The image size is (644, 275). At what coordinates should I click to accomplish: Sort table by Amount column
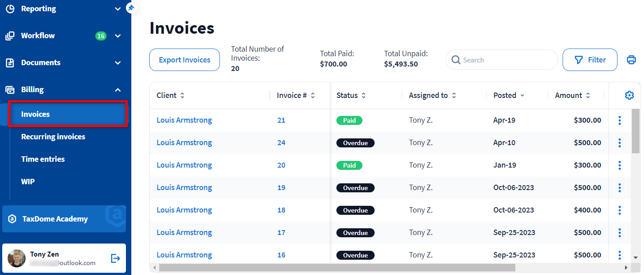(x=588, y=95)
